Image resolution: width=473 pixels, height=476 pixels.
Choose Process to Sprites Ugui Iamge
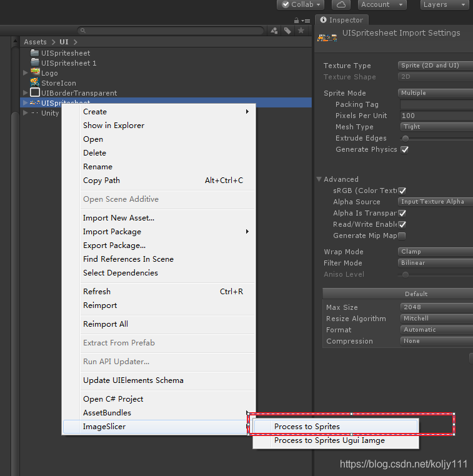coord(336,440)
